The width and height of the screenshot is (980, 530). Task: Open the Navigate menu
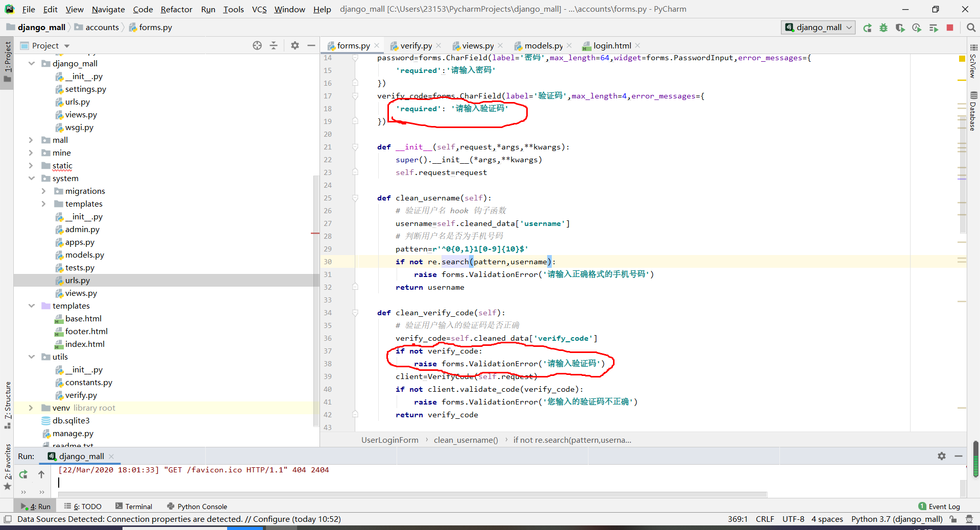click(x=108, y=9)
